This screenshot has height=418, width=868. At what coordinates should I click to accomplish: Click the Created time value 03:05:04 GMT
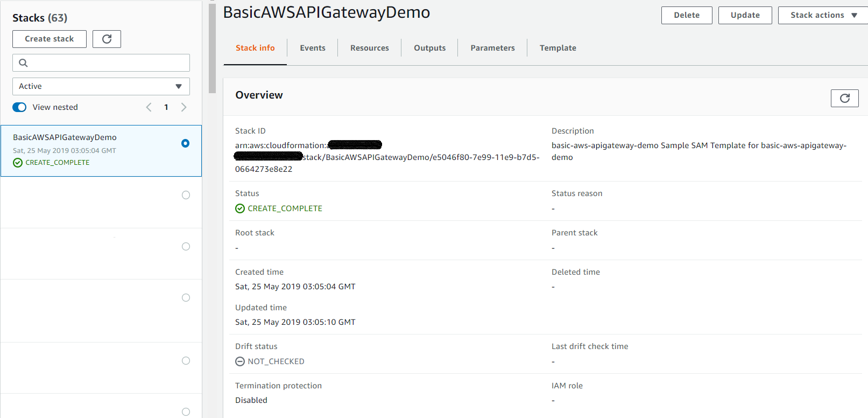tap(295, 287)
